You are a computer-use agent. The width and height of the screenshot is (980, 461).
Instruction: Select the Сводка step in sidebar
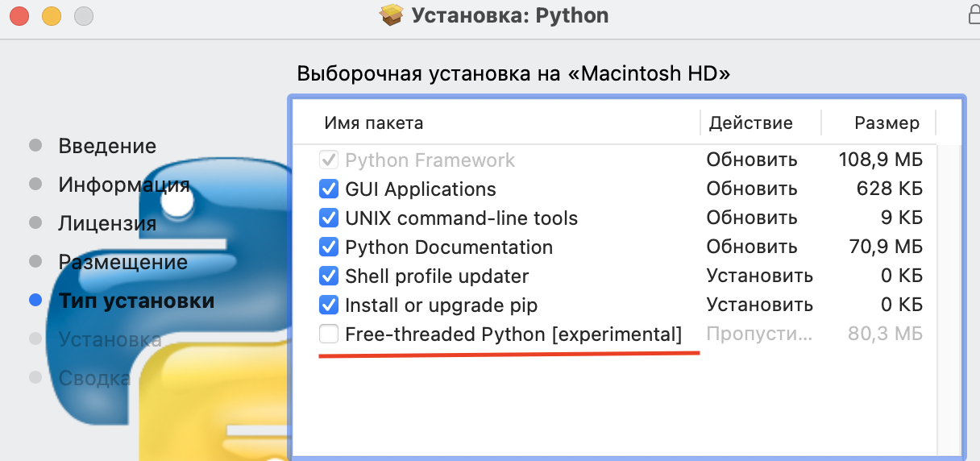94,379
